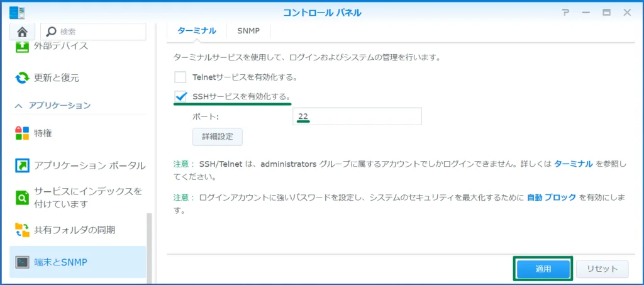Switch to the SNMP tab

coord(249,30)
